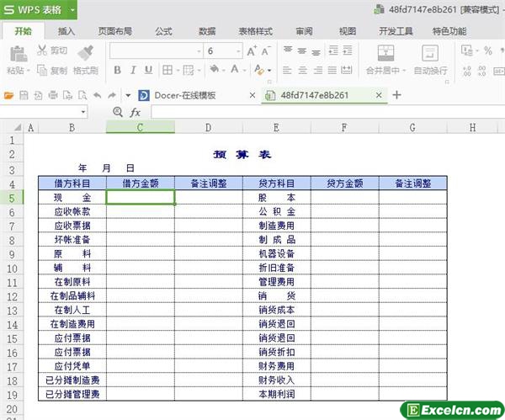
Task: Click the save icon in quick toolbar
Action: pos(24,95)
